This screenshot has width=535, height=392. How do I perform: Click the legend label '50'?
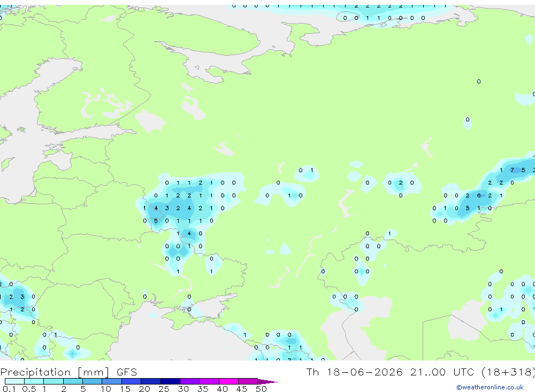point(261,389)
